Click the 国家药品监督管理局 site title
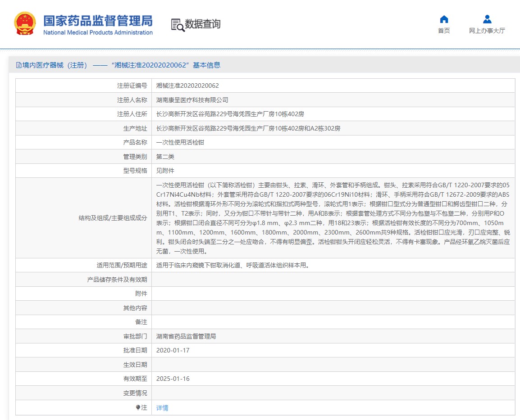Image resolution: width=520 pixels, height=420 pixels. (98, 21)
